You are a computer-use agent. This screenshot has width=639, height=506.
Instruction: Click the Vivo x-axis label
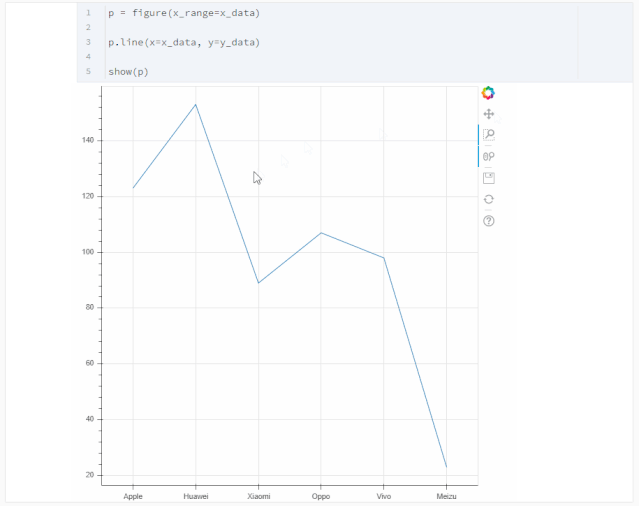tap(384, 496)
